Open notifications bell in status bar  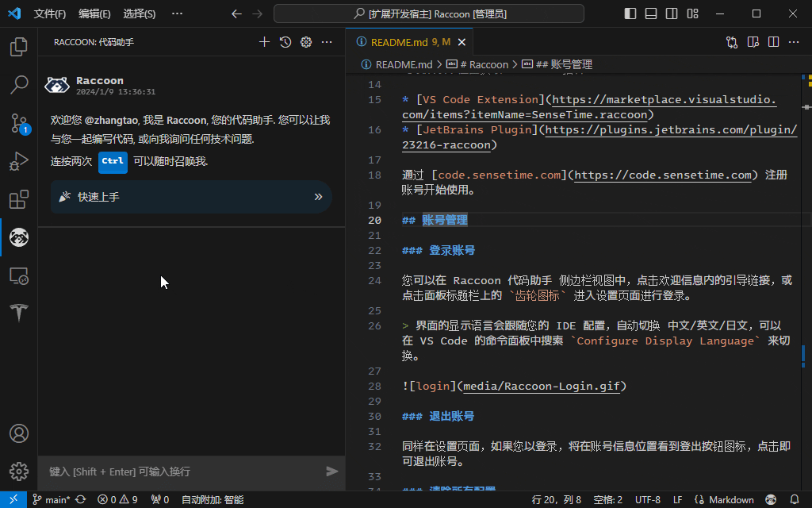click(x=795, y=500)
